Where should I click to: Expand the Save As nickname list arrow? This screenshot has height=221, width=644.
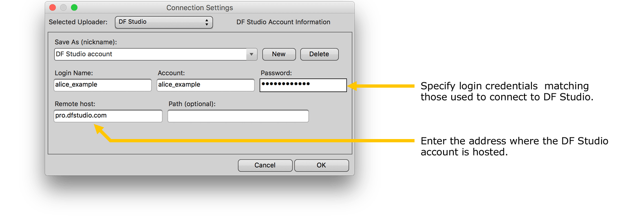251,54
